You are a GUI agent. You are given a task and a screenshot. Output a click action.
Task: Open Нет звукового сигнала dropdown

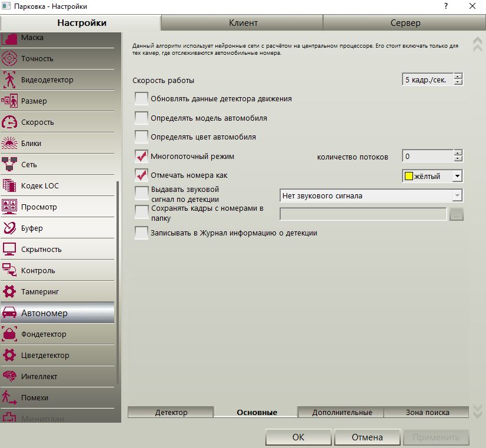click(x=371, y=195)
